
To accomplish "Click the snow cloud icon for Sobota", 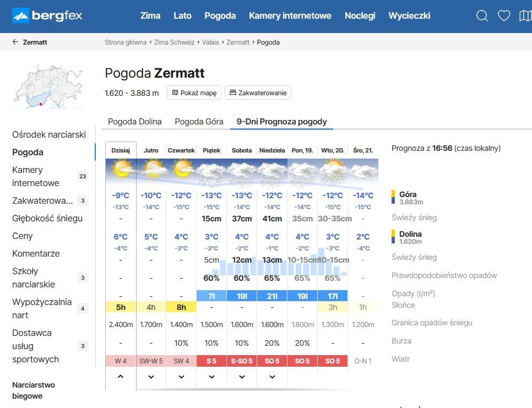I will pos(242,172).
